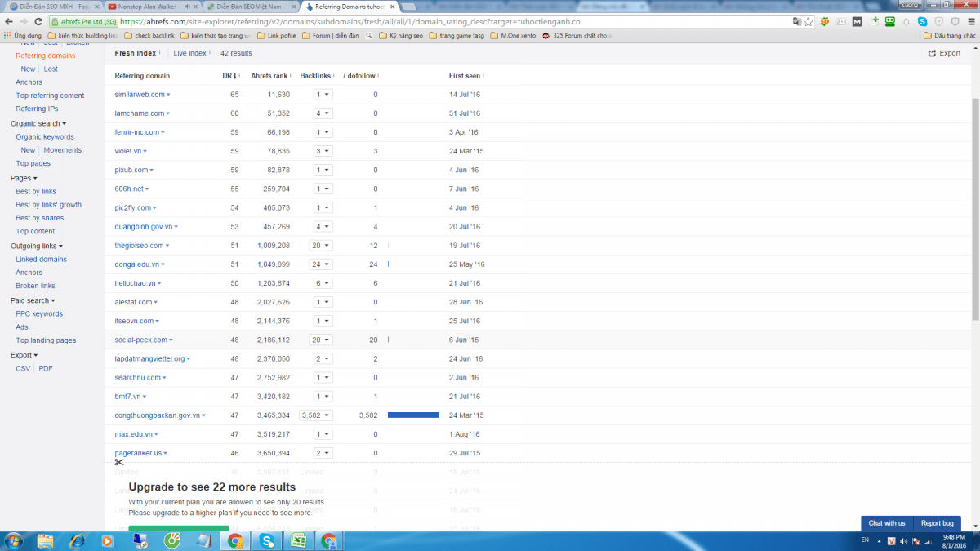Viewport: 980px width, 551px height.
Task: Open check backlink bookmark folder
Action: click(149, 36)
